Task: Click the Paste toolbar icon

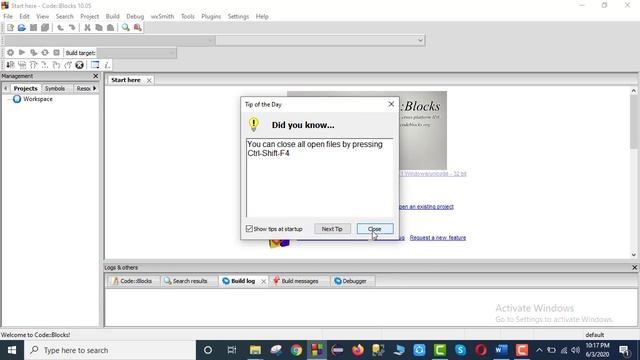Action: click(110, 28)
